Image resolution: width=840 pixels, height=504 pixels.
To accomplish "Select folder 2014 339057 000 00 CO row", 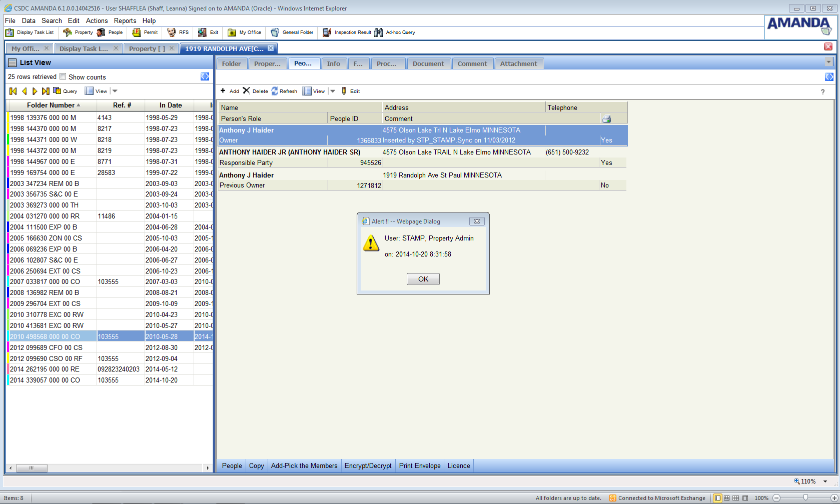I will point(45,380).
